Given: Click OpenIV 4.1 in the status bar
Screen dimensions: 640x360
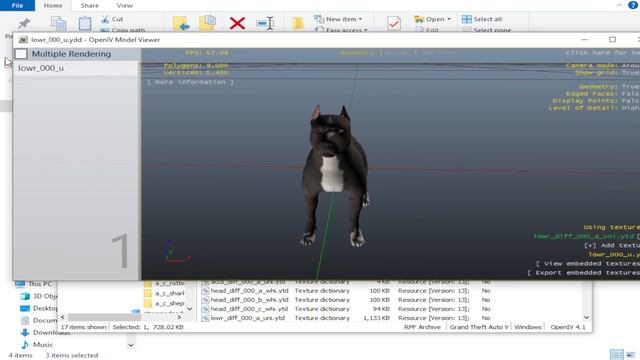Looking at the screenshot, I should pos(568,327).
